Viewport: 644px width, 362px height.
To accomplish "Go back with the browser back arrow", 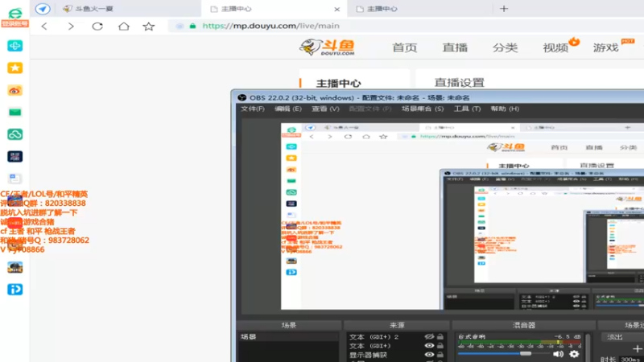I will pyautogui.click(x=44, y=27).
